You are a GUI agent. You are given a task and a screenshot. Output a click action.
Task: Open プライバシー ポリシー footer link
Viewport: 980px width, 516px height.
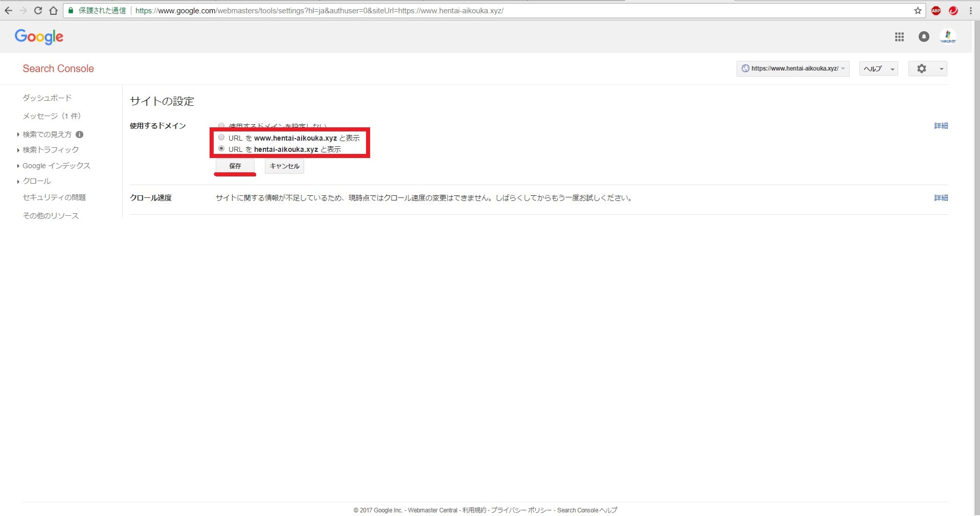pyautogui.click(x=521, y=510)
